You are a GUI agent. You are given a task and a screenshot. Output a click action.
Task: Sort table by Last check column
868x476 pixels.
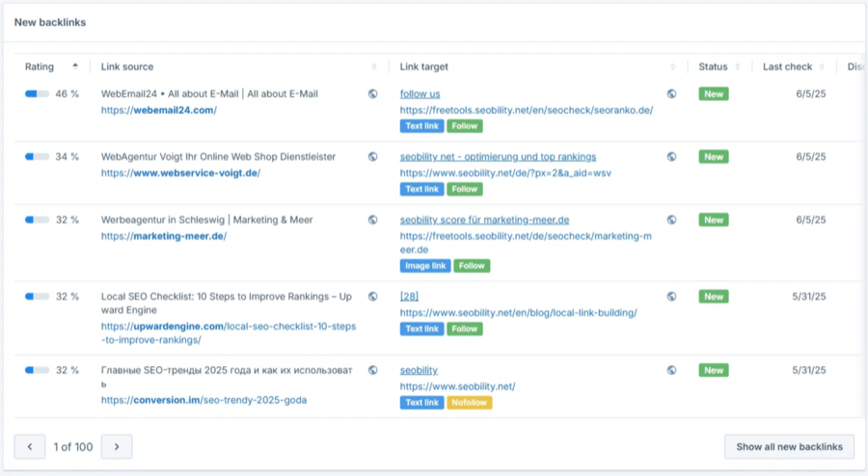(x=822, y=66)
